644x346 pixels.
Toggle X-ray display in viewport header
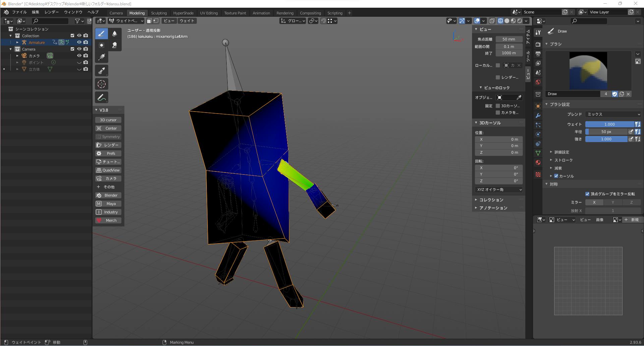coord(492,21)
